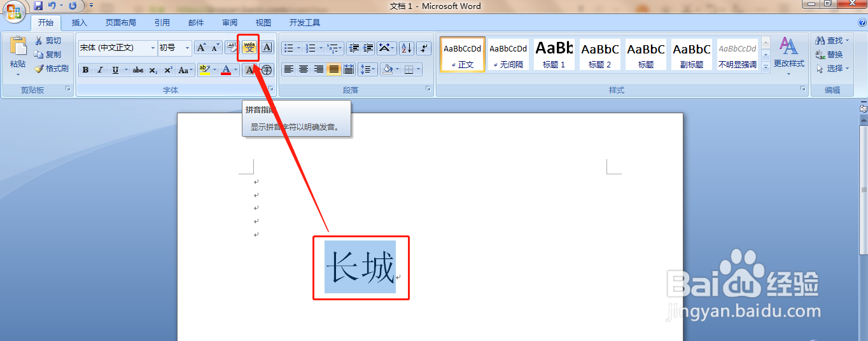The image size is (868, 341).
Task: Open the Underline style dropdown arrow
Action: 126,70
